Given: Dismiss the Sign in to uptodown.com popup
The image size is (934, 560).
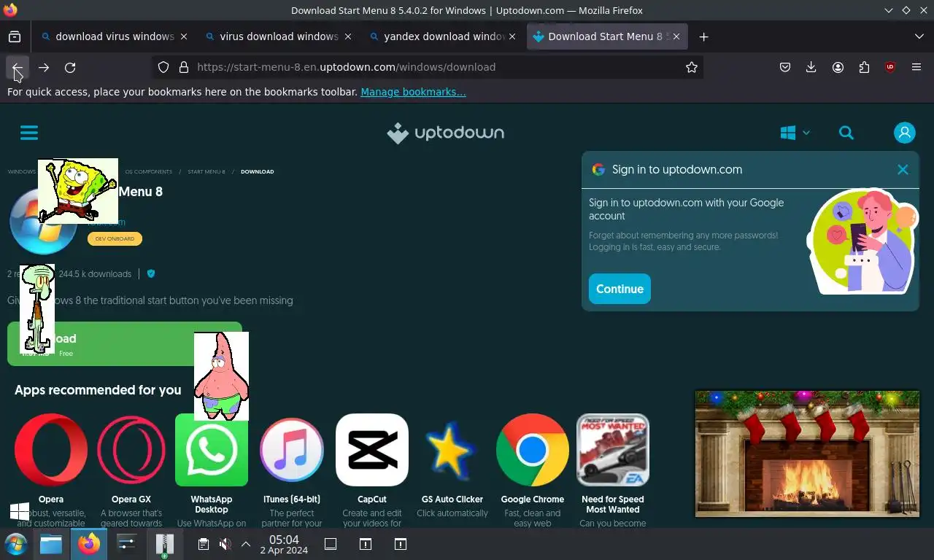Looking at the screenshot, I should [903, 169].
